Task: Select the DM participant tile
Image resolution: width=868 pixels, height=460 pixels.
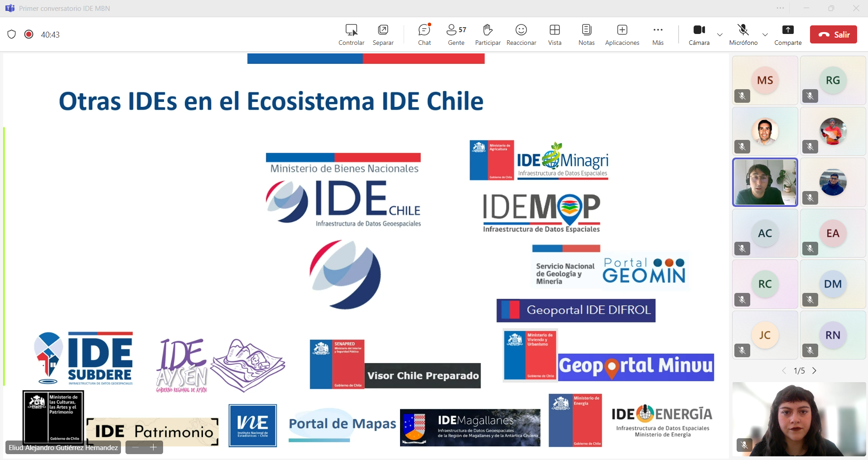Action: (833, 284)
